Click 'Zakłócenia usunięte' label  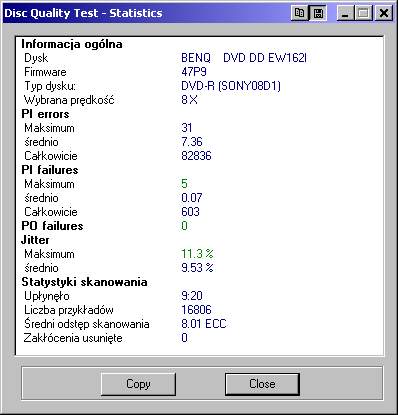(x=73, y=338)
